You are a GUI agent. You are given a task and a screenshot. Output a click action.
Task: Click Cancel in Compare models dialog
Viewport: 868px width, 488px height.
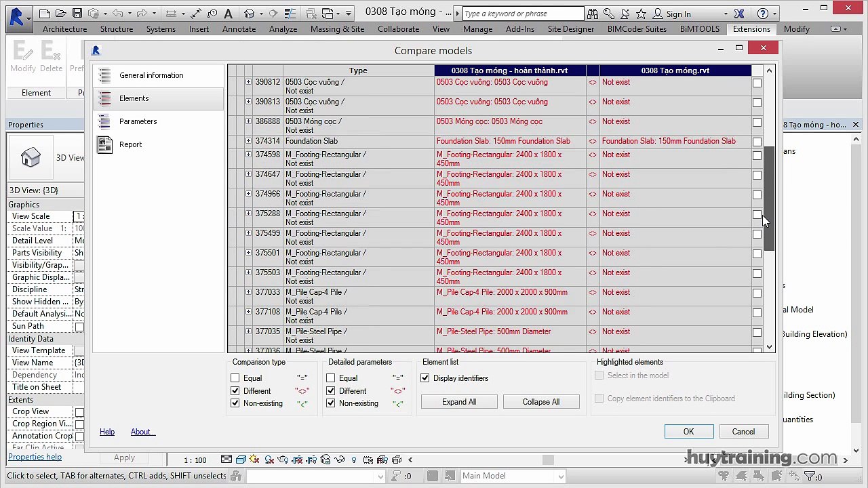pos(743,432)
